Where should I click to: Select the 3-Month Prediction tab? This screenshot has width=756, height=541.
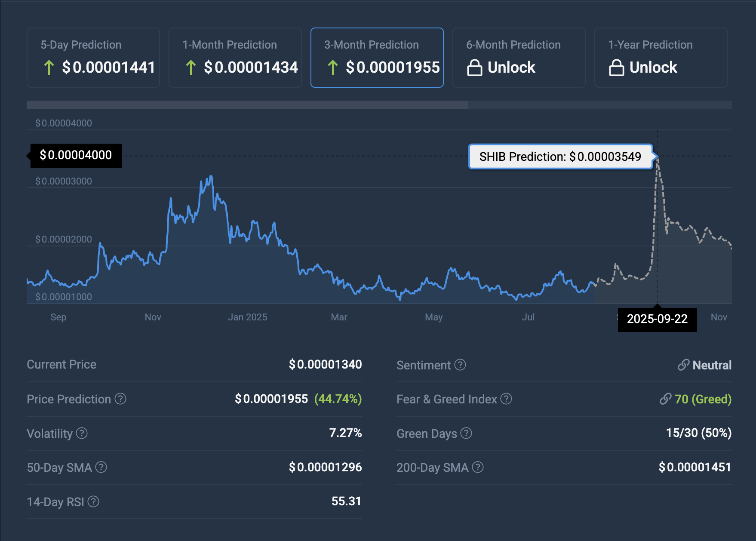coord(377,58)
